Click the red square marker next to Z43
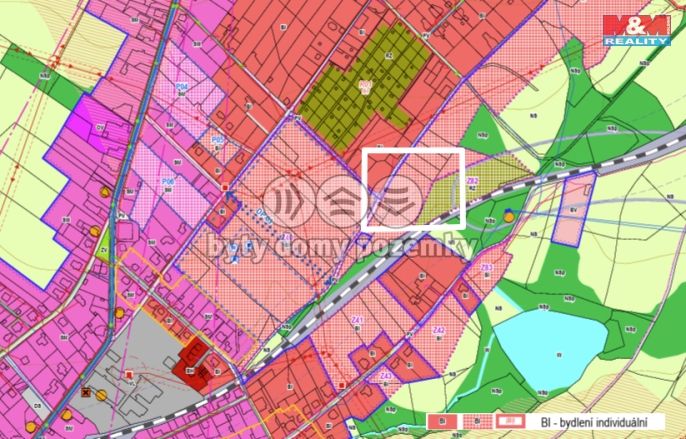The height and width of the screenshot is (439, 686). [x=342, y=385]
